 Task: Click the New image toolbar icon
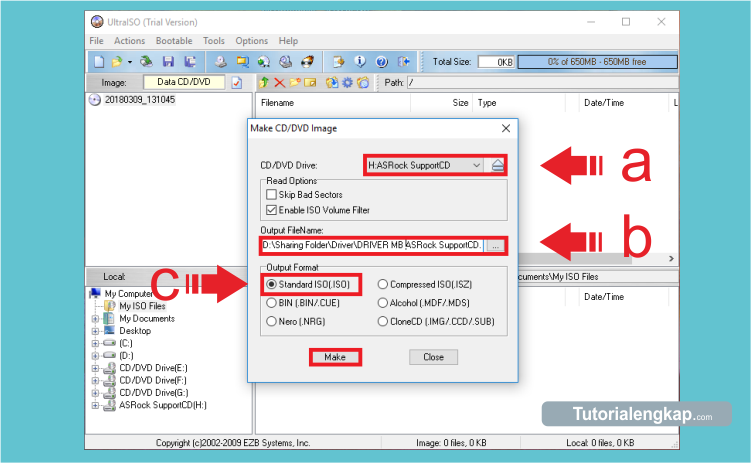[99, 61]
